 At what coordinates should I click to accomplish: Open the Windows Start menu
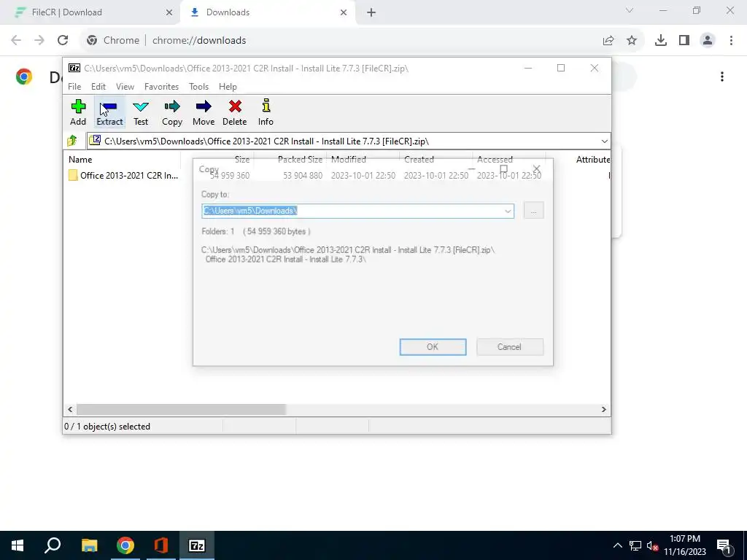coord(18,545)
